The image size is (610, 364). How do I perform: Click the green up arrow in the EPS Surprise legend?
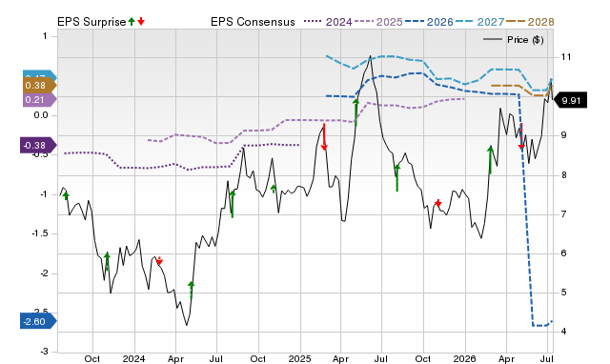click(132, 21)
